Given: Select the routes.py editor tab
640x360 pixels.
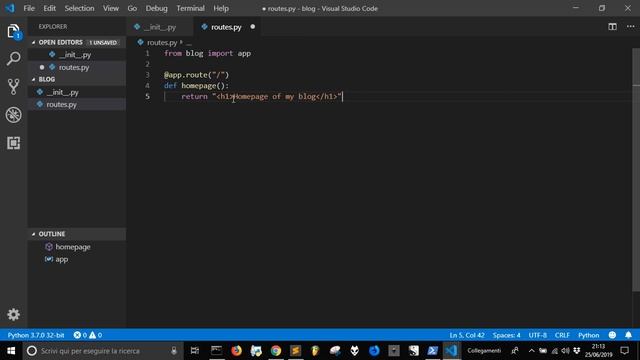Looking at the screenshot, I should tap(226, 27).
